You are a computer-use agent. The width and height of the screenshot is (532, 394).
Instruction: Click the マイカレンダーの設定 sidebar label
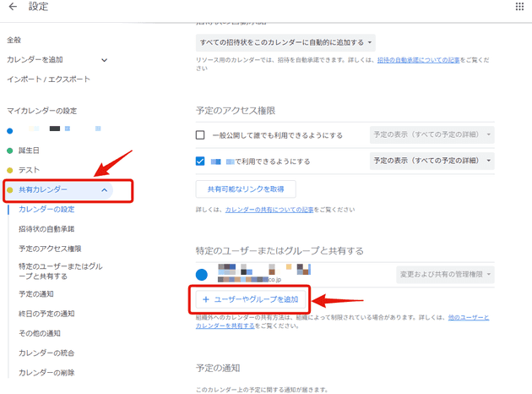(41, 111)
